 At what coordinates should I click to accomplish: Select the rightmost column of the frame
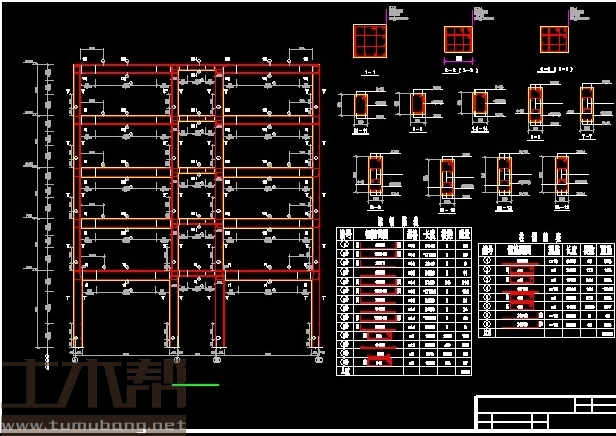[316, 200]
